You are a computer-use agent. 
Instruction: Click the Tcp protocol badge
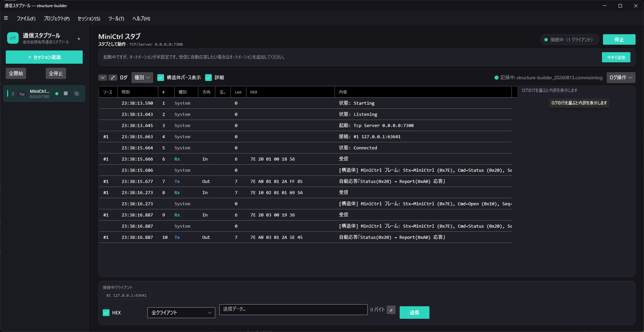[x=22, y=94]
